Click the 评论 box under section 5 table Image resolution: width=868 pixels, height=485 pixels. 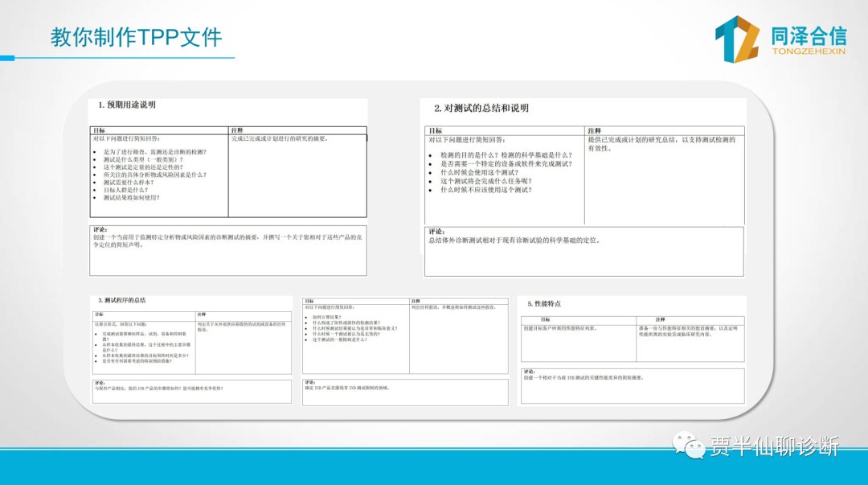tap(633, 385)
